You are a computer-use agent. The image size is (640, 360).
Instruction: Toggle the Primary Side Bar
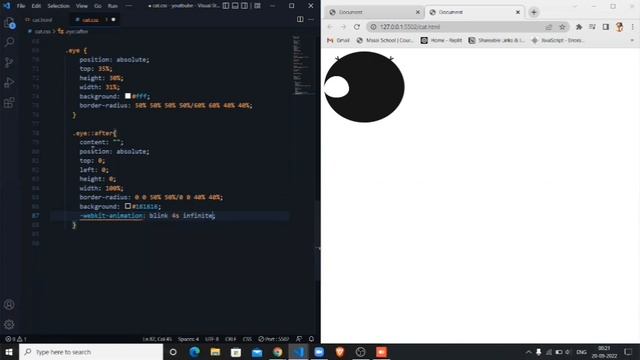[x=226, y=6]
